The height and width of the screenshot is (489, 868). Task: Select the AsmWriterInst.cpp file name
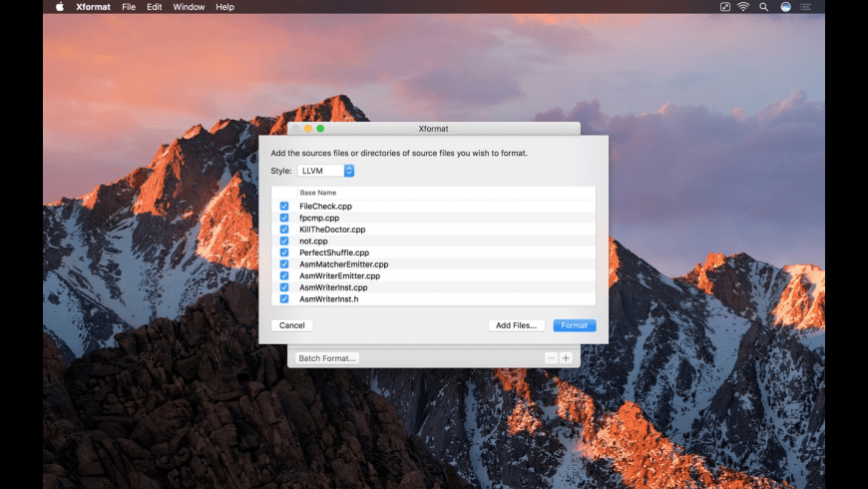click(x=333, y=287)
